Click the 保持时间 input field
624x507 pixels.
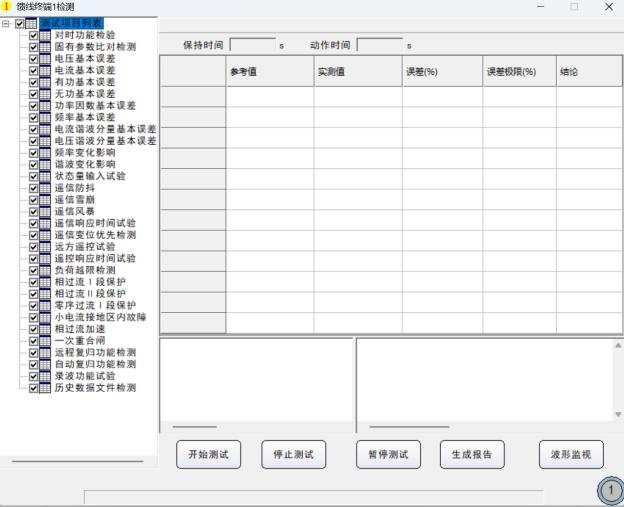coord(252,45)
